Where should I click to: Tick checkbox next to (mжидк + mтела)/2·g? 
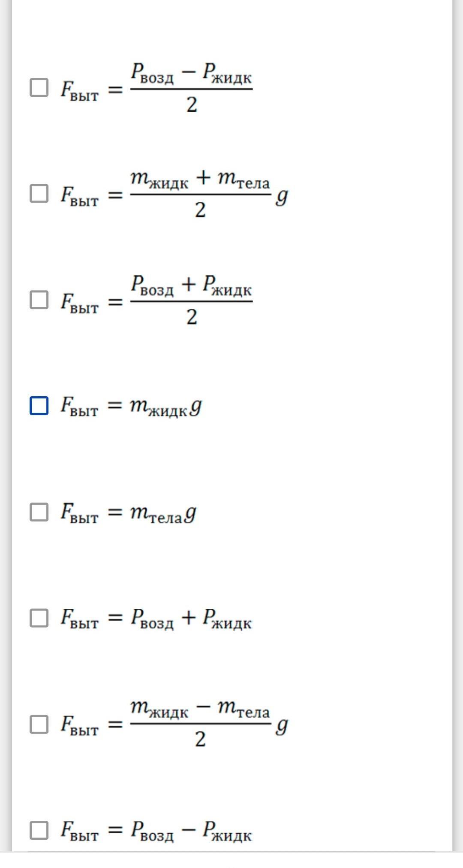39,194
